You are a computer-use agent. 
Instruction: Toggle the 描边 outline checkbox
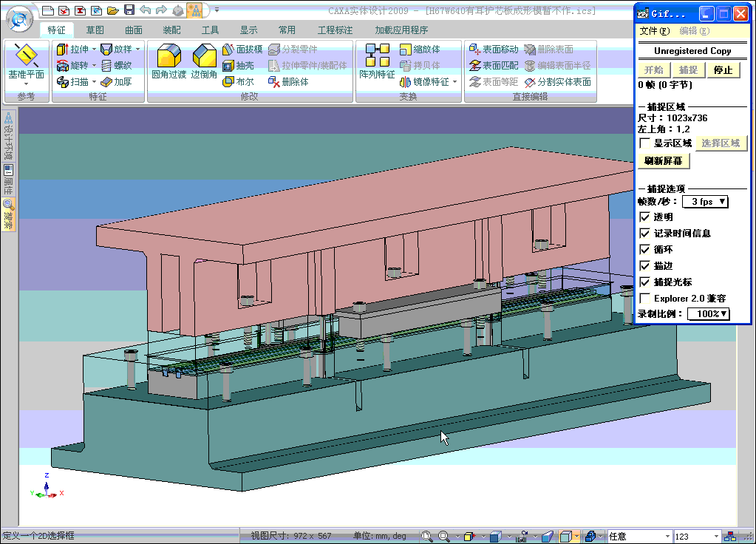click(644, 266)
